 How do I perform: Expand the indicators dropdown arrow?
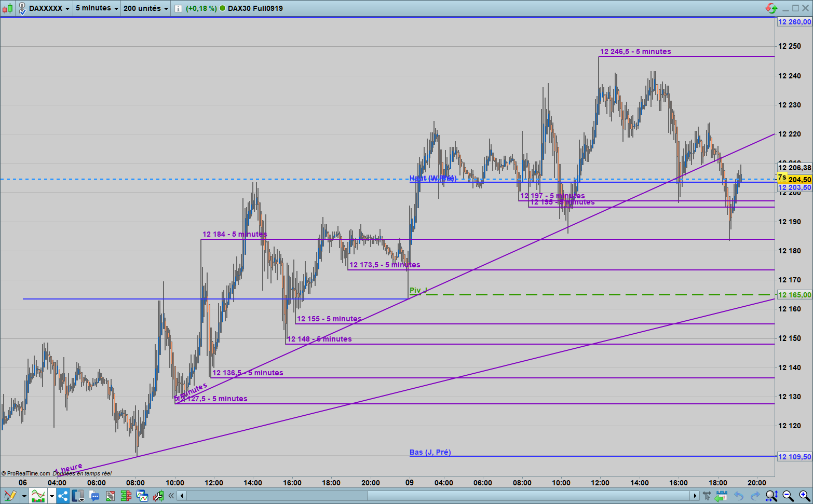(51, 496)
